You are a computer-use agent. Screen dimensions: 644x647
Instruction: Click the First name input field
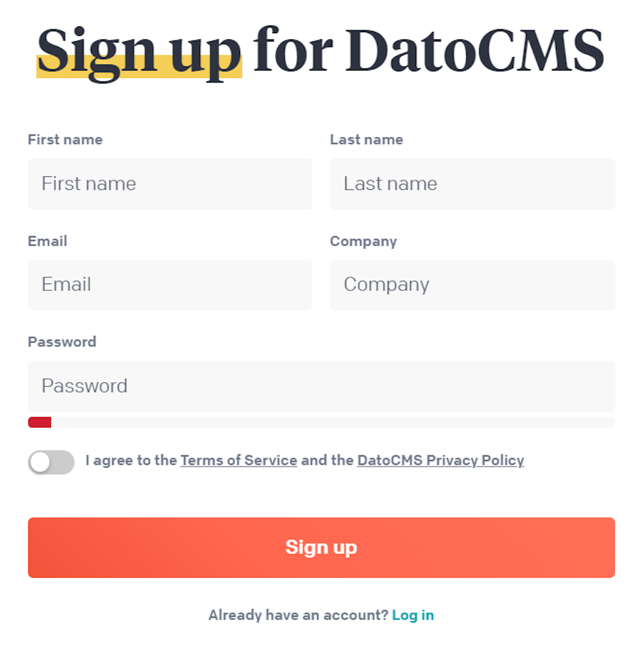pyautogui.click(x=169, y=184)
